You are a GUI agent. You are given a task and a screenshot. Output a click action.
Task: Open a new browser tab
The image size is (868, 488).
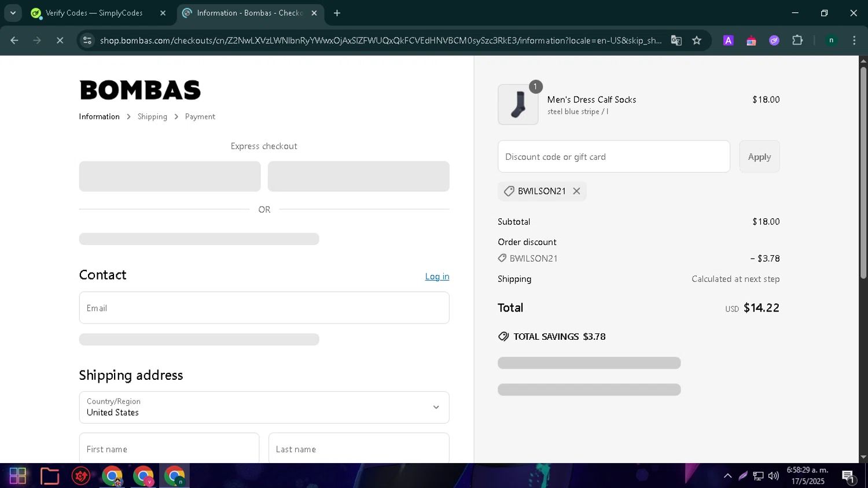point(337,13)
